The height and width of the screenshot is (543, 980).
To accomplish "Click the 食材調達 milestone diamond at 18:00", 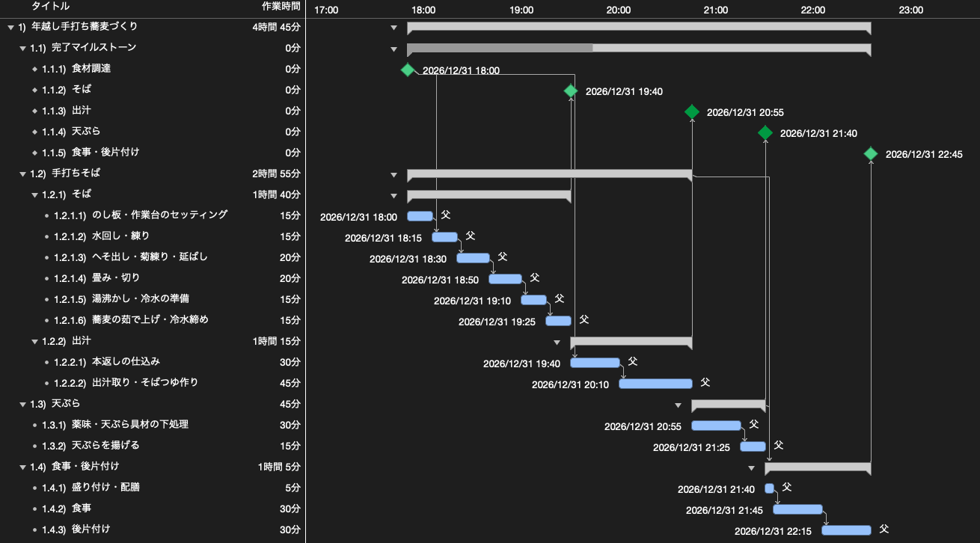I will point(407,70).
